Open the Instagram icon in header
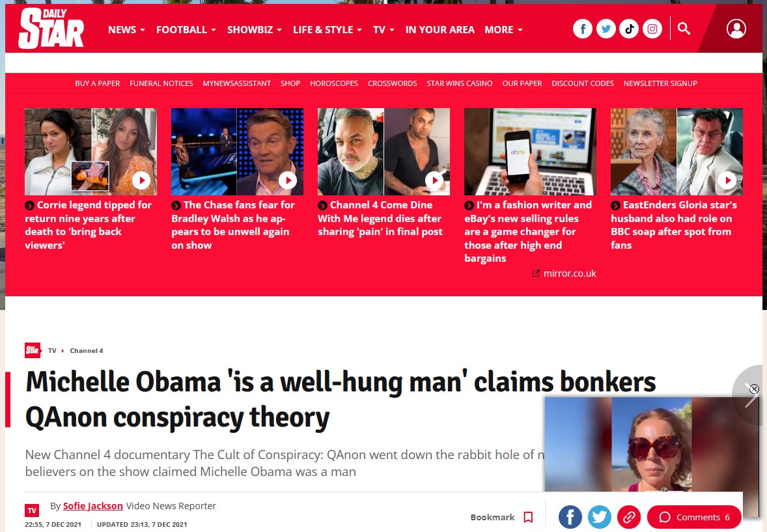 652,29
